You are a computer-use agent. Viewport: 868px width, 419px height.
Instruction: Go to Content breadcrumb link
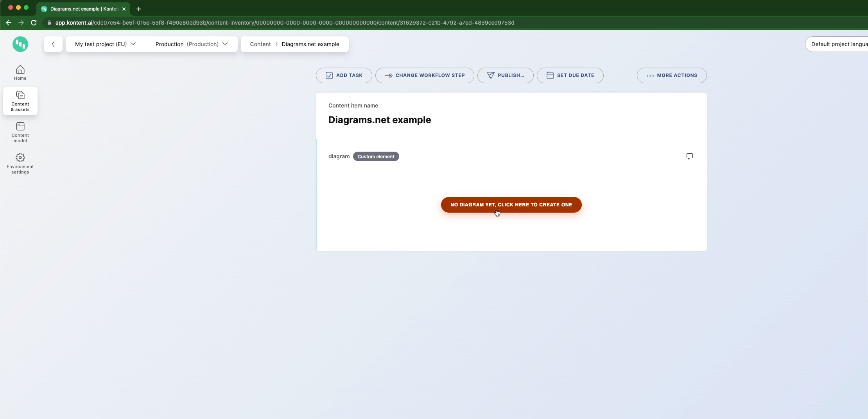click(x=260, y=44)
